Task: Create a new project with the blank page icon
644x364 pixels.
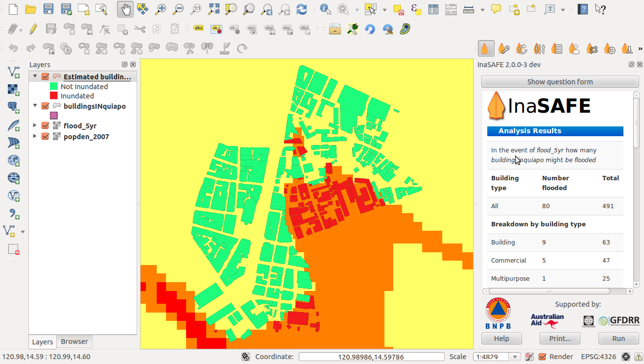Action: pyautogui.click(x=13, y=9)
